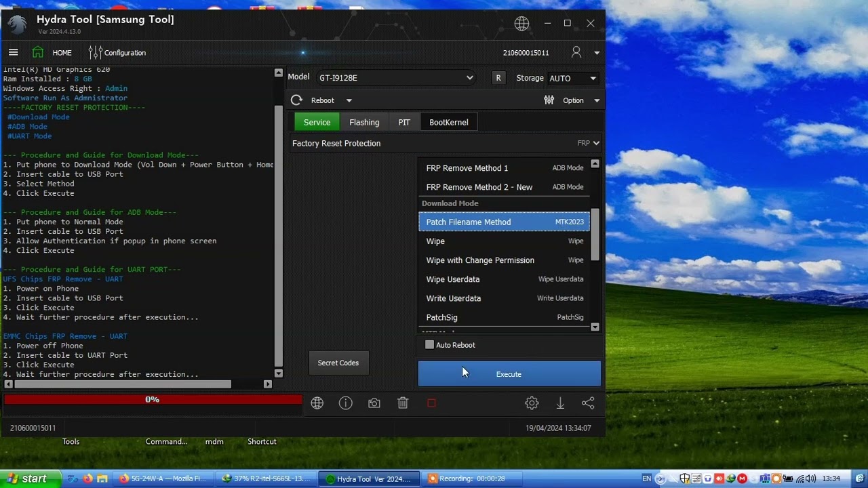
Task: Open Secret Codes
Action: click(338, 363)
